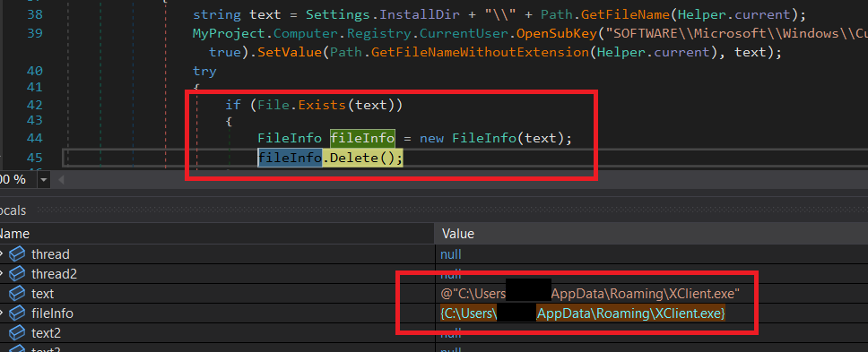The image size is (868, 352).
Task: Click the new FileInfo constructor on line 44
Action: click(x=484, y=138)
